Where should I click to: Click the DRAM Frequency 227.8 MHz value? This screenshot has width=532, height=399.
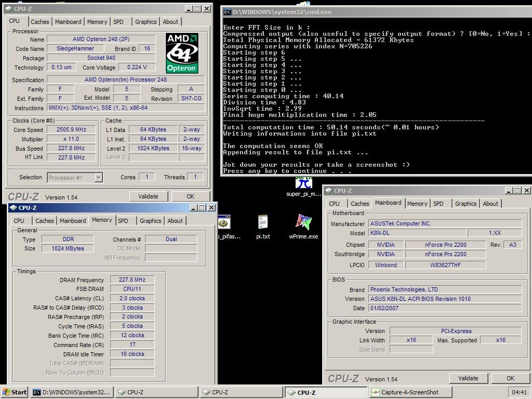click(x=132, y=280)
